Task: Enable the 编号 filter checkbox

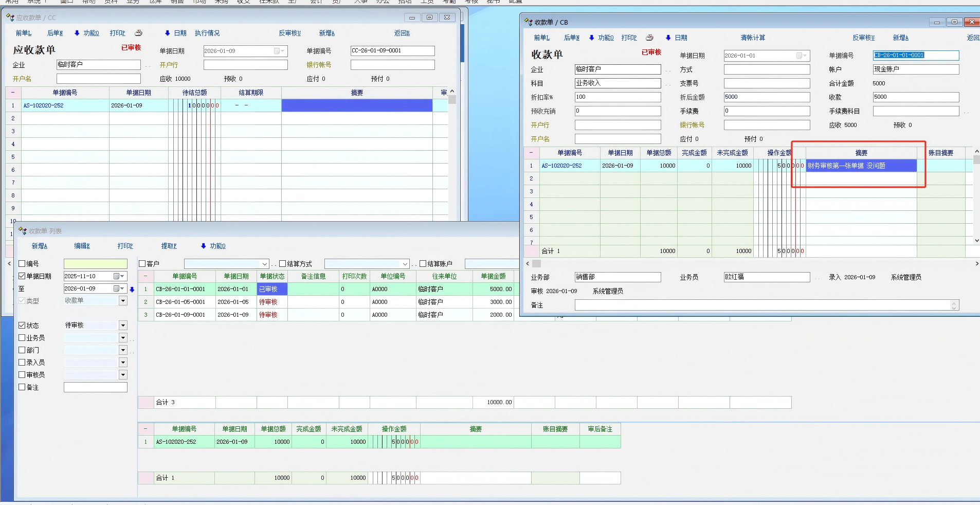Action: click(22, 264)
